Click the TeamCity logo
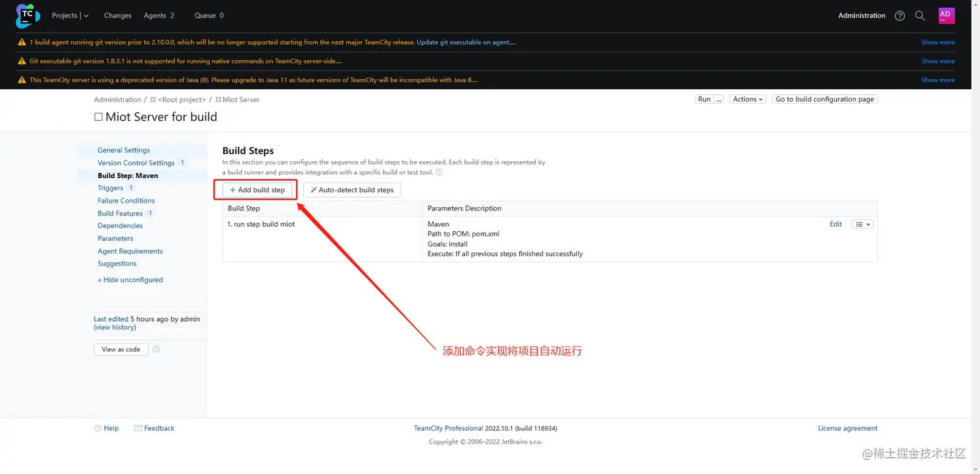 [27, 16]
